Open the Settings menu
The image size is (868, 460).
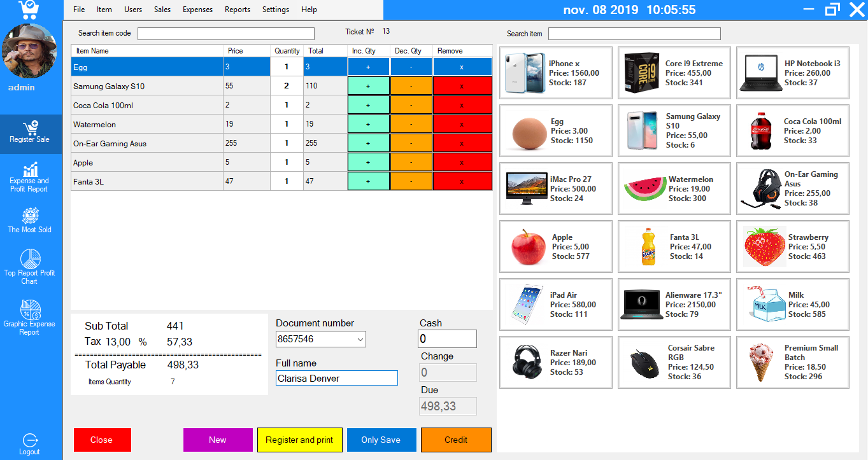pyautogui.click(x=275, y=10)
